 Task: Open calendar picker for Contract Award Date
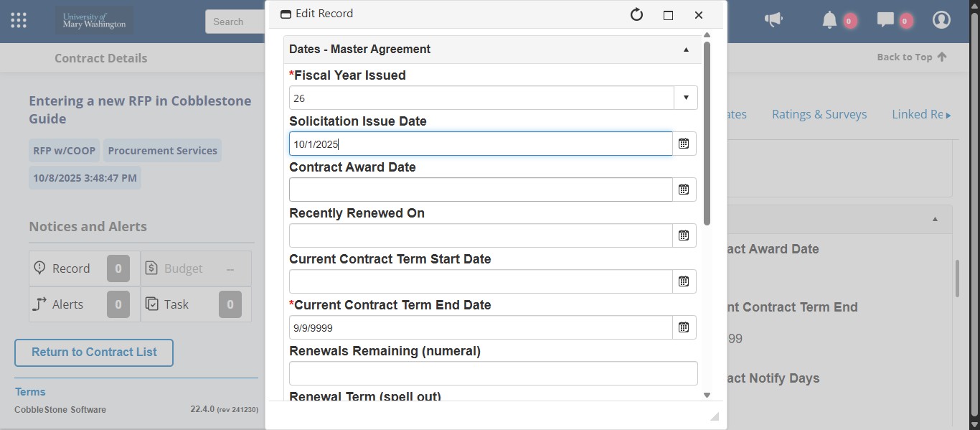683,189
